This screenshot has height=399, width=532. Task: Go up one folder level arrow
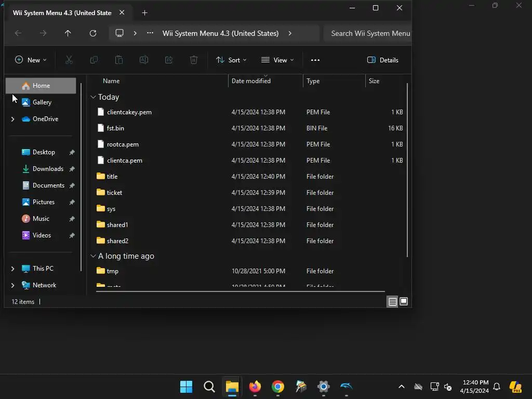tap(68, 33)
